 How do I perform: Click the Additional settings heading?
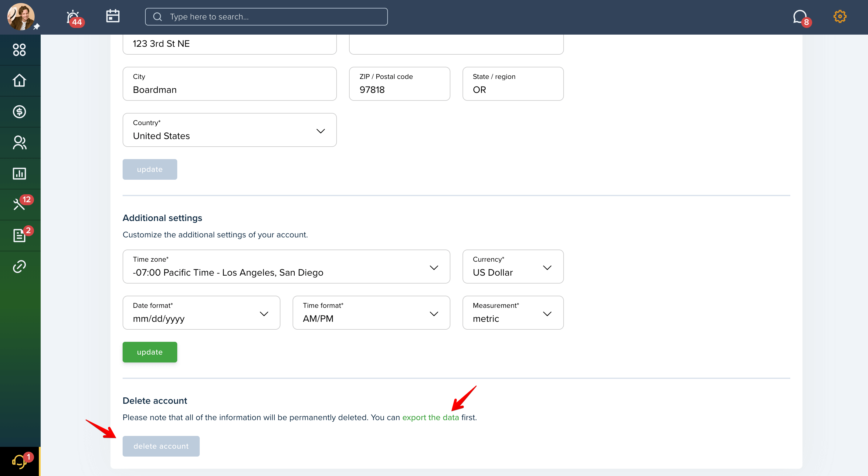click(x=162, y=218)
